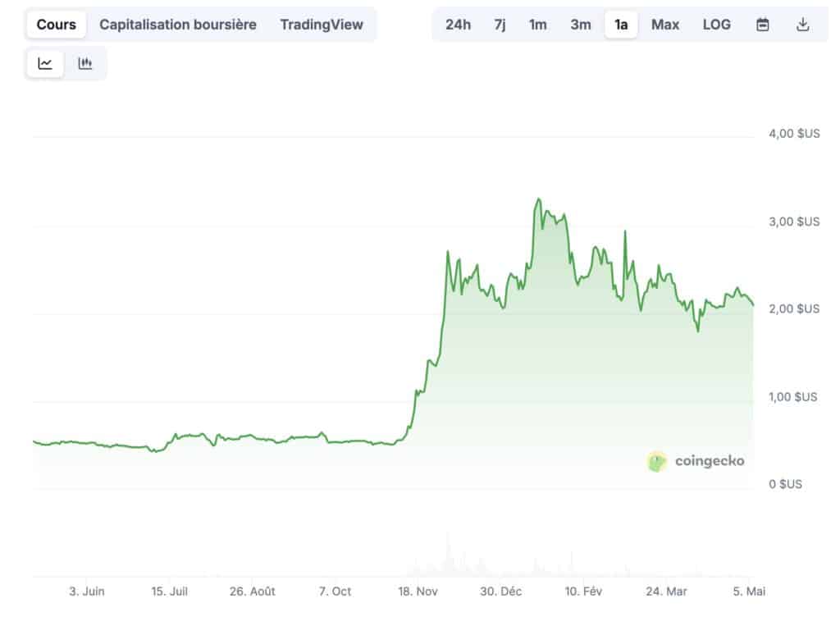Image resolution: width=840 pixels, height=617 pixels.
Task: Toggle the LOG scale
Action: click(717, 25)
